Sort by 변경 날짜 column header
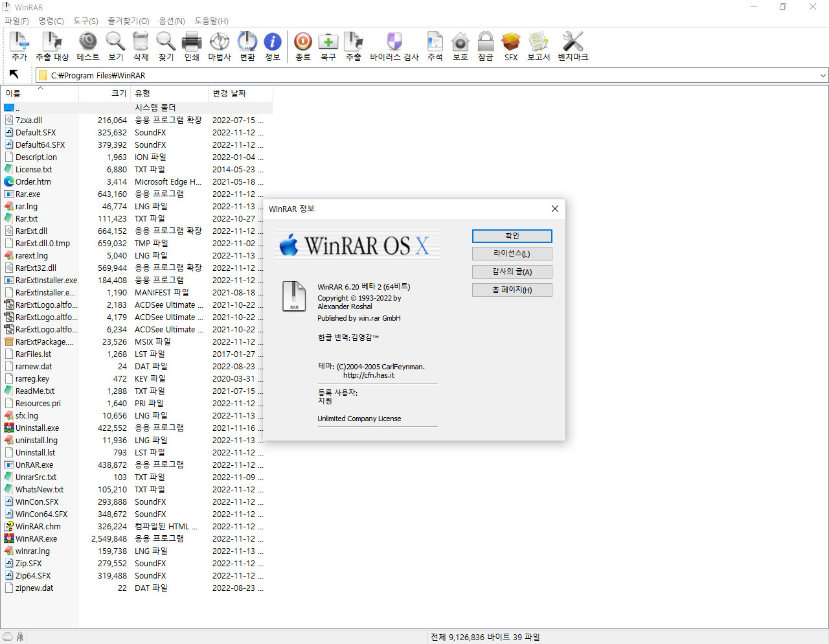Viewport: 829px width, 644px height. tap(240, 93)
